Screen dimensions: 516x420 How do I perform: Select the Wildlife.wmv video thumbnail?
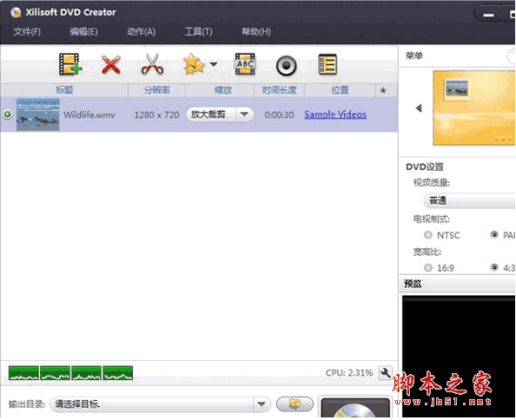pos(38,115)
